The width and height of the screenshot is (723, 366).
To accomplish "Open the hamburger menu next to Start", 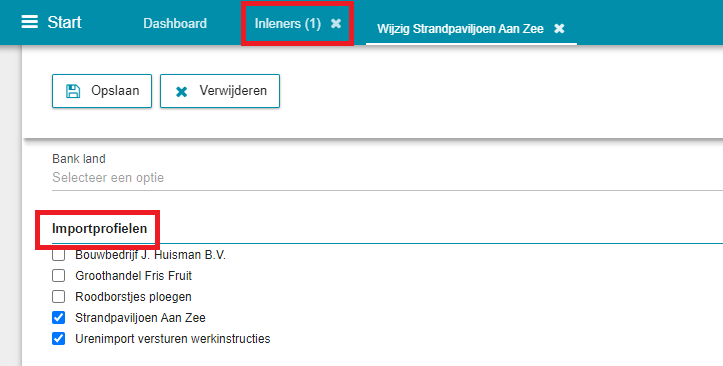I will coord(30,22).
